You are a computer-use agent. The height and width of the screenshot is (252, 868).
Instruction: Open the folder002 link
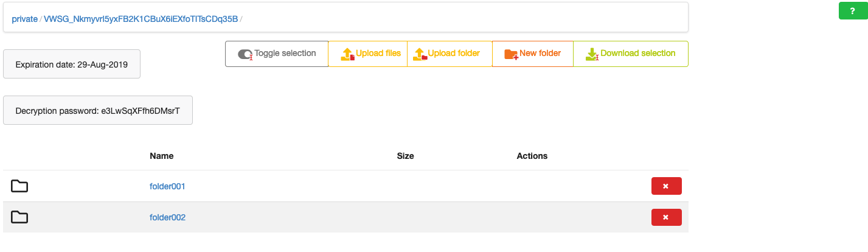[167, 217]
